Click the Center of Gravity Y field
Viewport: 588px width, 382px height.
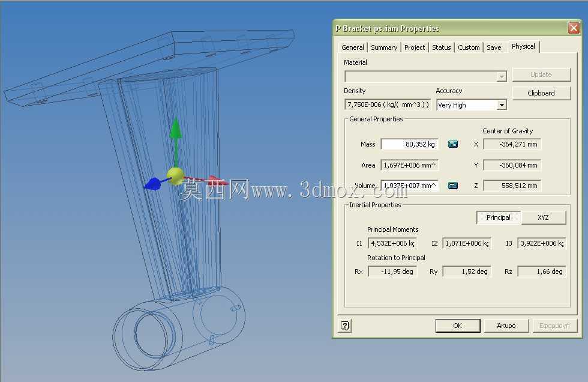click(x=512, y=165)
